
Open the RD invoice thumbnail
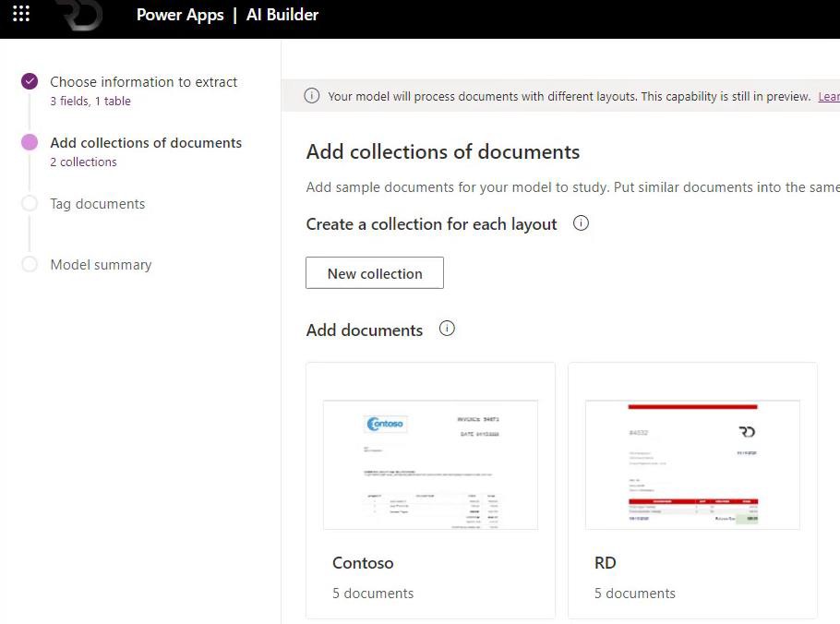pos(692,465)
